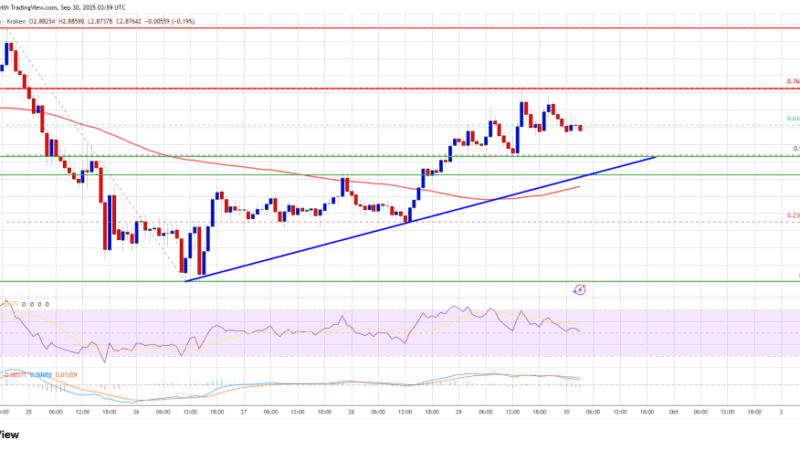This screenshot has height=450, width=800.
Task: Click the 26 date on time axis
Action: point(136,412)
